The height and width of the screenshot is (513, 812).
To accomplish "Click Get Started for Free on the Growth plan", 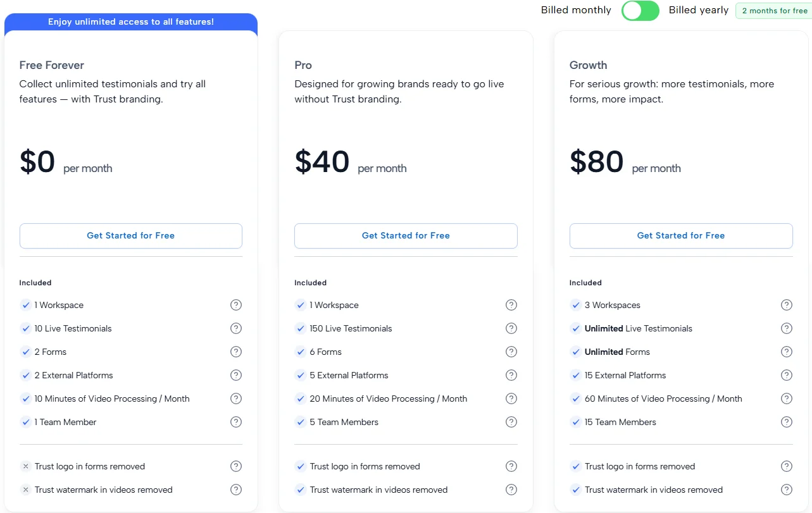I will click(680, 235).
